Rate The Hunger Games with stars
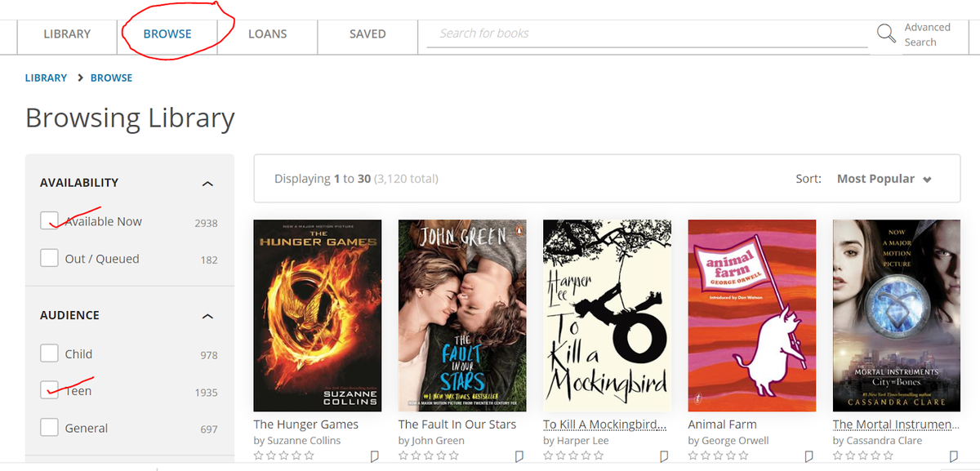This screenshot has width=980, height=471. (x=284, y=456)
